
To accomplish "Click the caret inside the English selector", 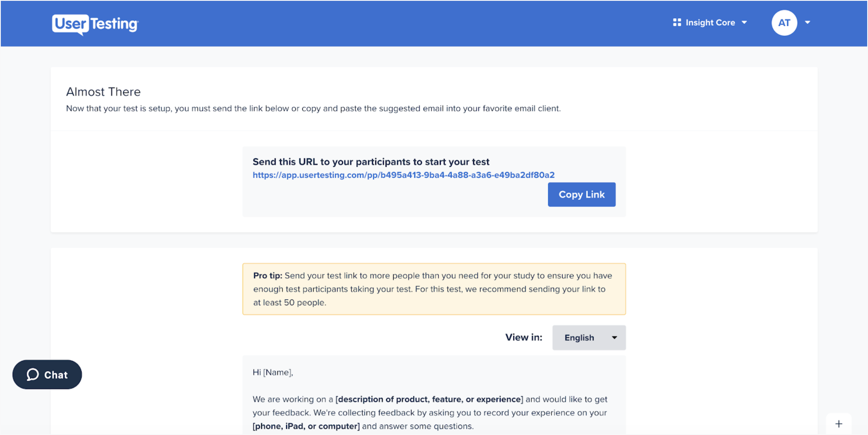I will pos(614,337).
